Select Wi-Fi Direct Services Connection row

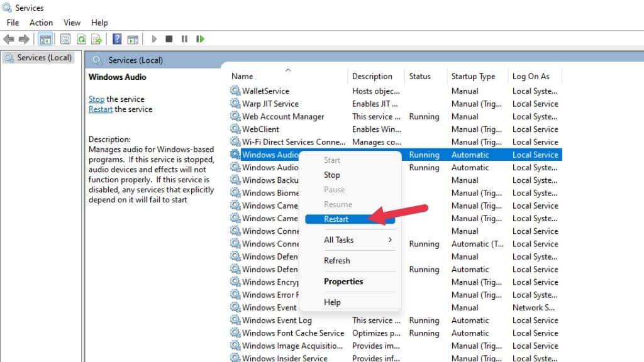click(395, 141)
